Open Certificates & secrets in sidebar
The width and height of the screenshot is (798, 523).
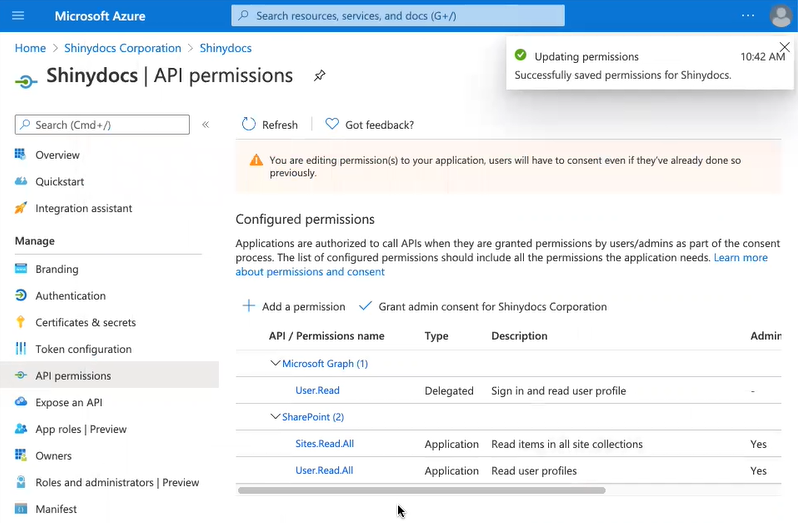point(85,323)
